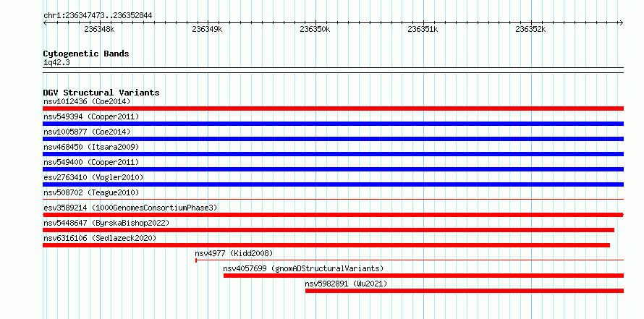Select the red bar for nsv1012436
The image size is (644, 319).
tap(333, 109)
